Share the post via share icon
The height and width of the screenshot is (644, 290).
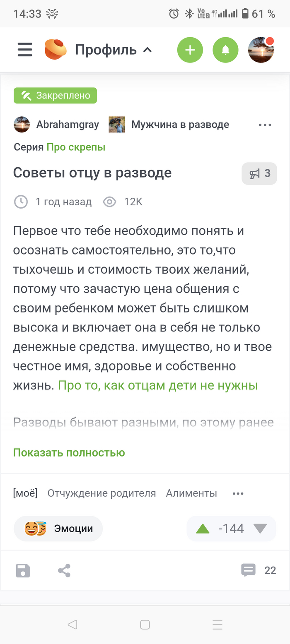click(64, 570)
